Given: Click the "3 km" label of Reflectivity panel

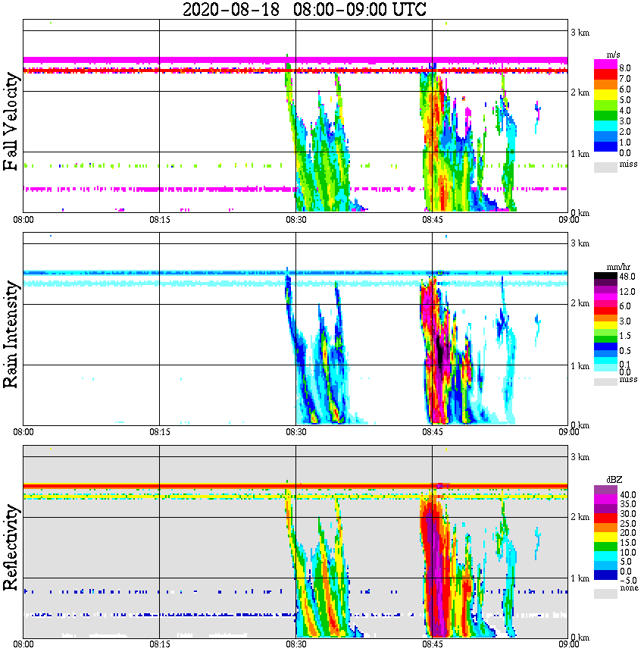Looking at the screenshot, I should click(x=580, y=457).
